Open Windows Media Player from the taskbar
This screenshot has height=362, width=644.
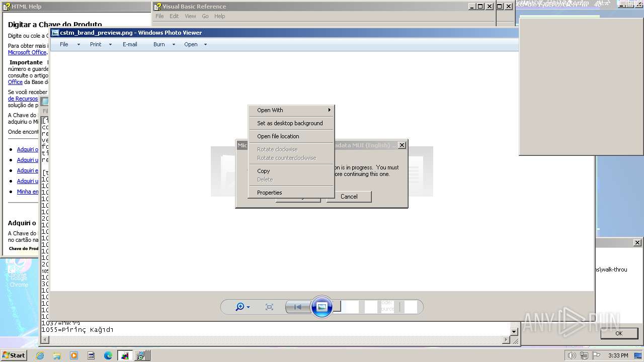[x=74, y=355]
